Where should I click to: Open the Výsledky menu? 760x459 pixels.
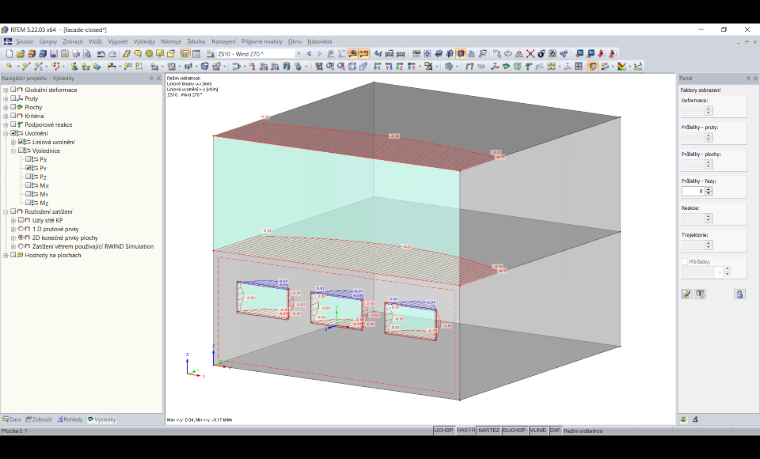click(x=144, y=42)
